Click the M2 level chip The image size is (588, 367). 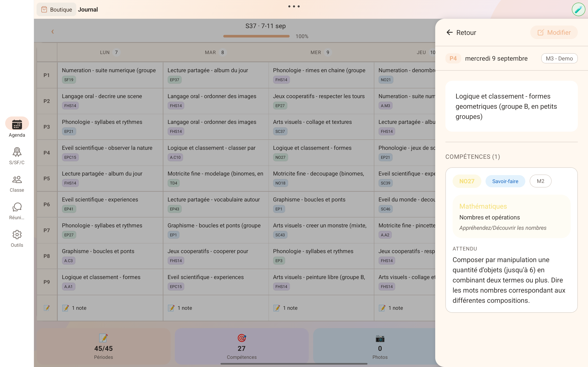click(540, 181)
